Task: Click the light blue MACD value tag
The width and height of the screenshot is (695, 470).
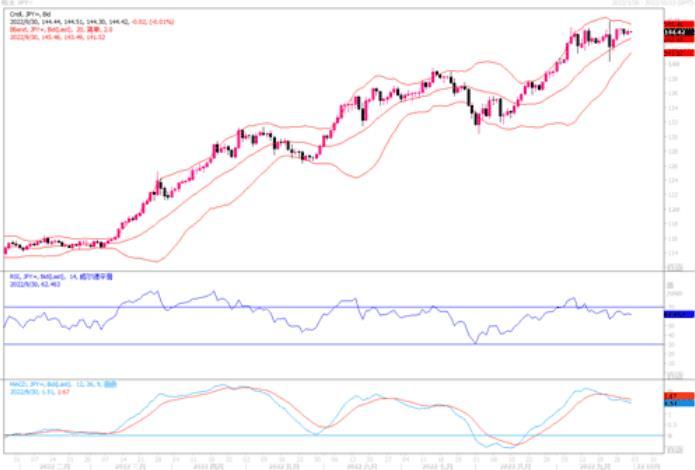Action: coord(679,403)
